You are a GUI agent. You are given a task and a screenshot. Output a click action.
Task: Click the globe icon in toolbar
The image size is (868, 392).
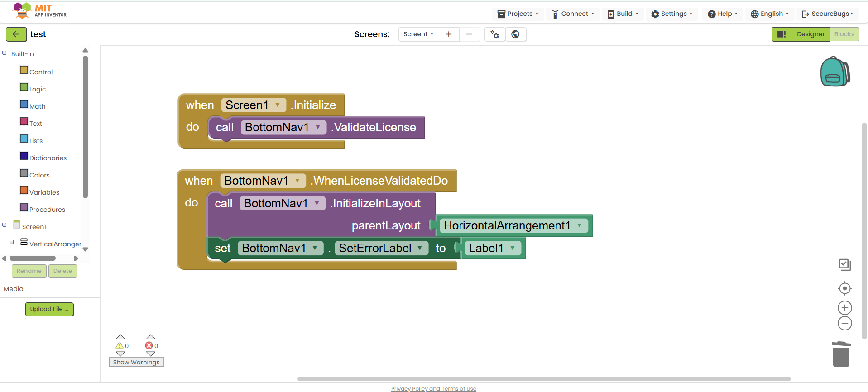(515, 34)
